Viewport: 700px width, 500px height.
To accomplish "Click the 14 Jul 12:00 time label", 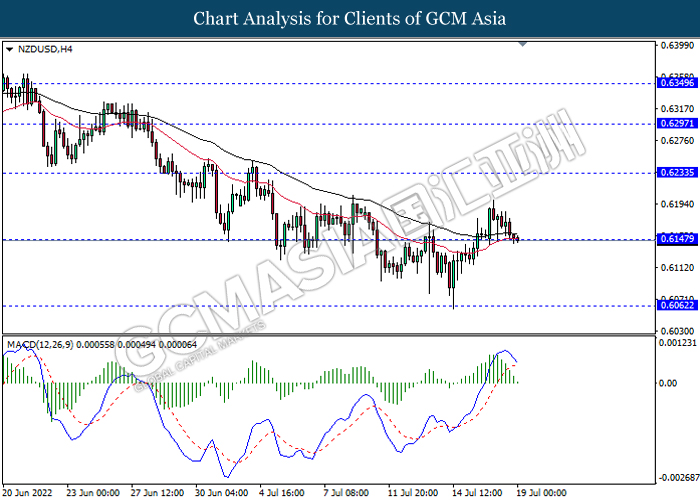I will (x=477, y=493).
